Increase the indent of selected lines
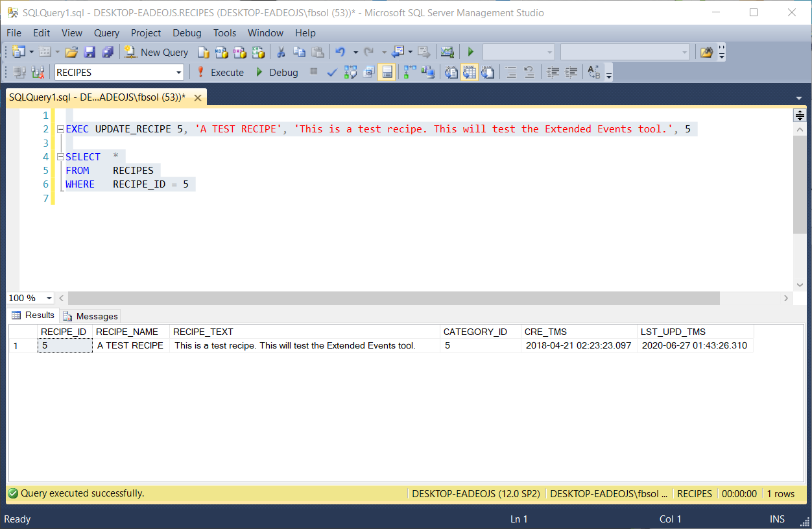812x529 pixels. [x=571, y=72]
